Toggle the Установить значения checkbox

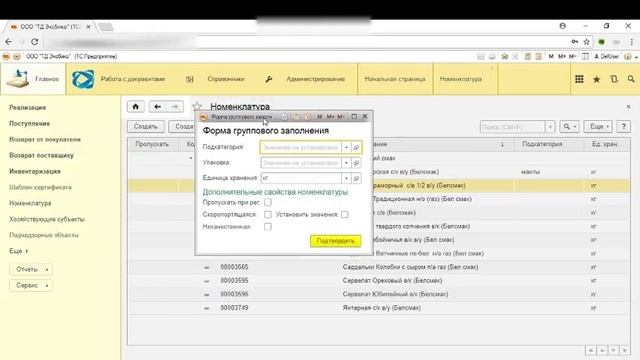344,214
